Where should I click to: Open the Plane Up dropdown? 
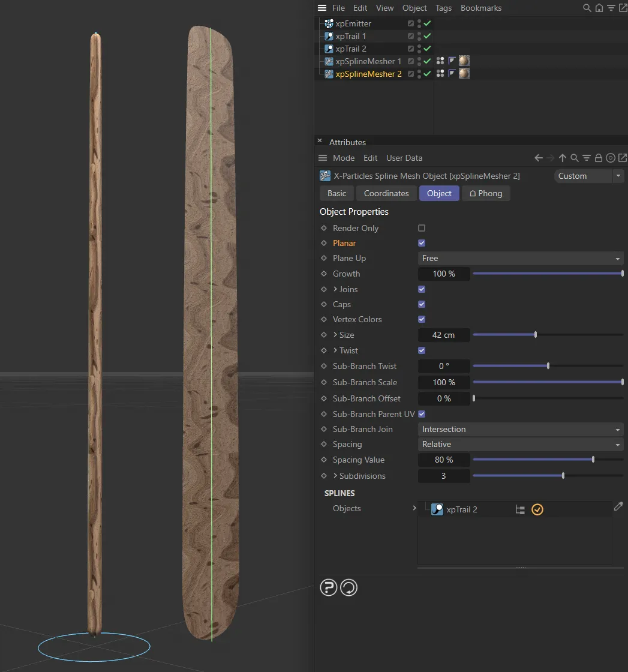pos(519,258)
